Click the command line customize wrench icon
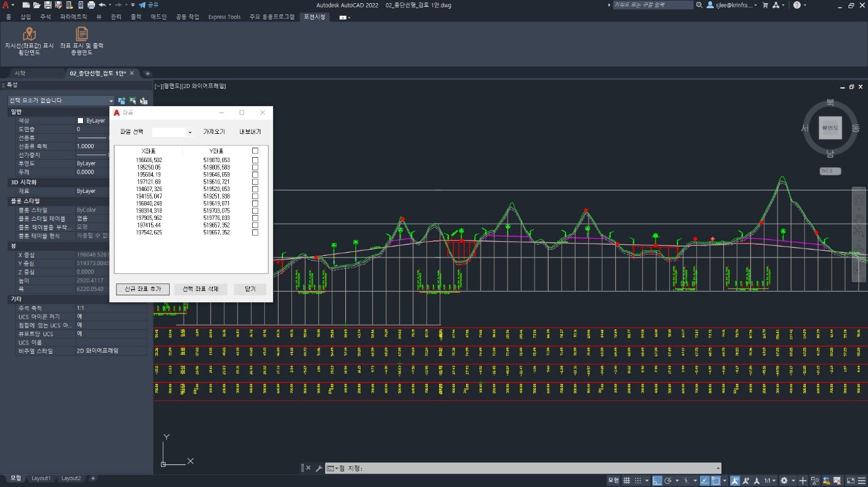The image size is (868, 487). [318, 468]
